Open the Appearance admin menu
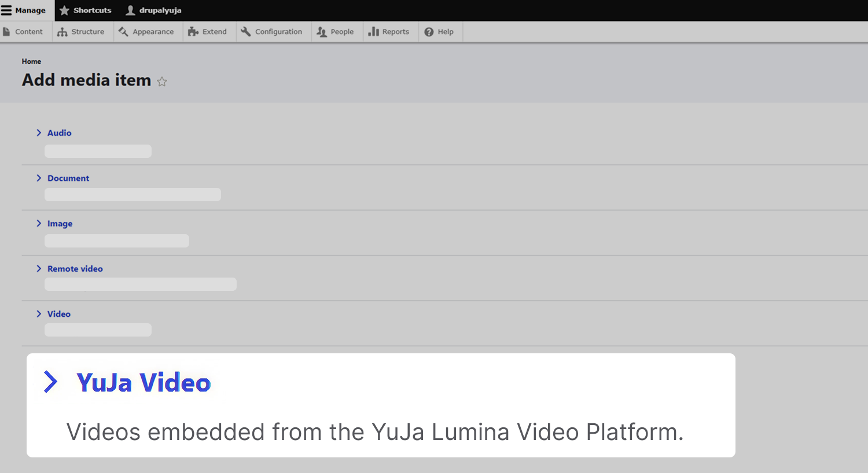The image size is (868, 473). [146, 32]
